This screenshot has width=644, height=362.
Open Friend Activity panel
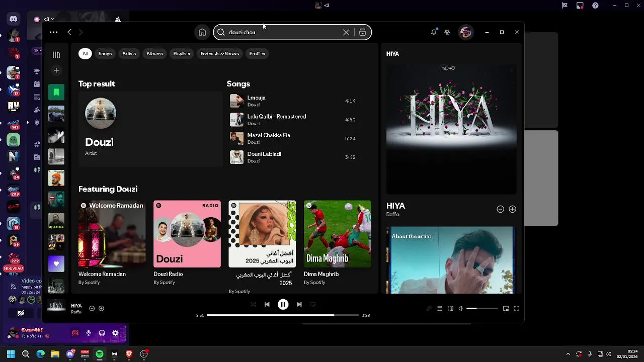447,32
